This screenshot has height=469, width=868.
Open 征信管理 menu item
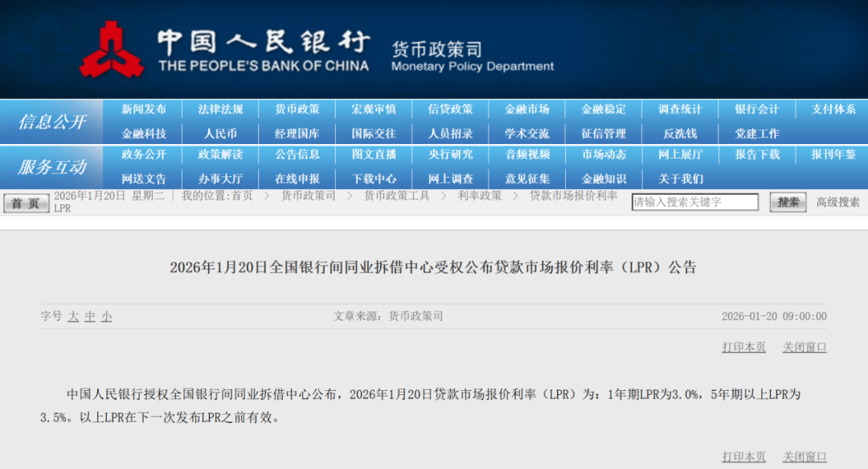(x=604, y=134)
